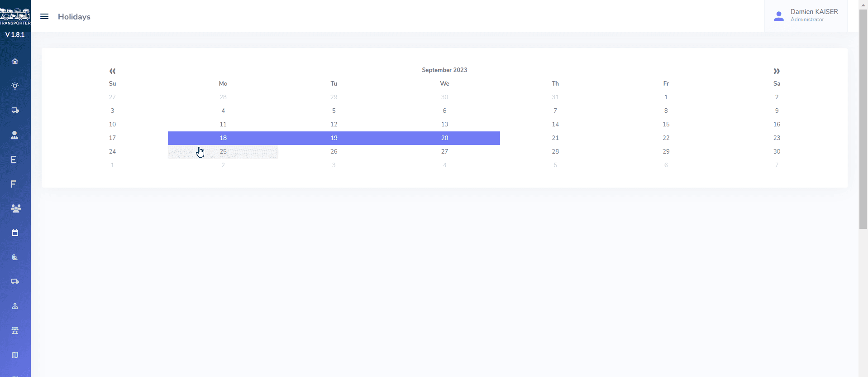Go to Home in sidebar

(15, 61)
